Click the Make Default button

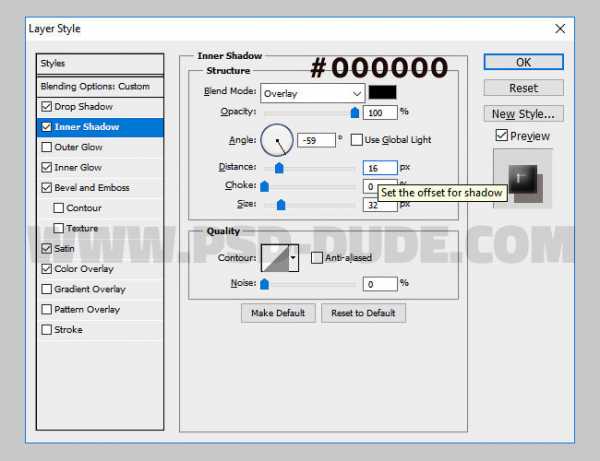click(x=277, y=313)
